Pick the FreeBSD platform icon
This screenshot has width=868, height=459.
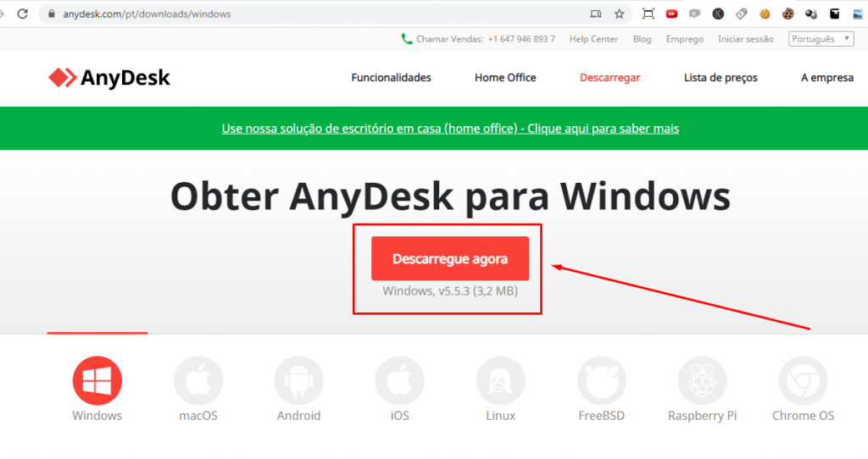[602, 380]
